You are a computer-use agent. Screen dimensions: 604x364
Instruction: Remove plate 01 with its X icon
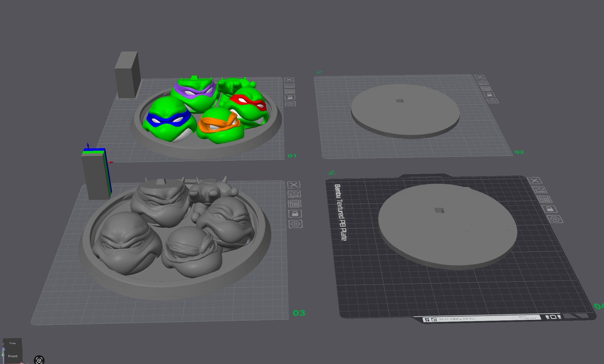[289, 80]
